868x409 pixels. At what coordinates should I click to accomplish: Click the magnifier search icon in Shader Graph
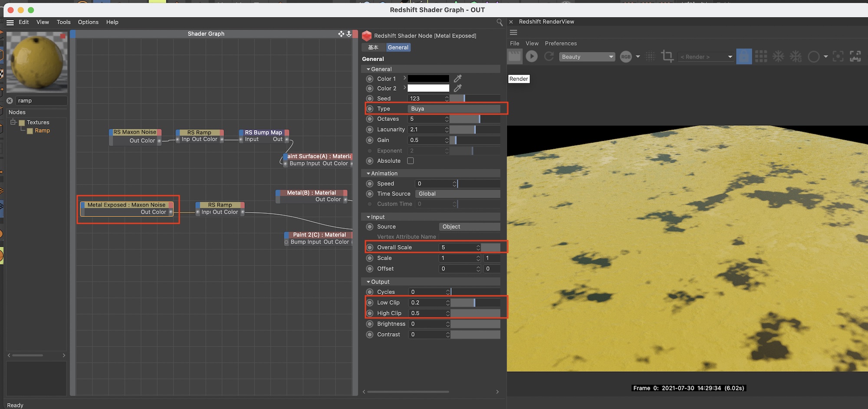[x=500, y=22]
